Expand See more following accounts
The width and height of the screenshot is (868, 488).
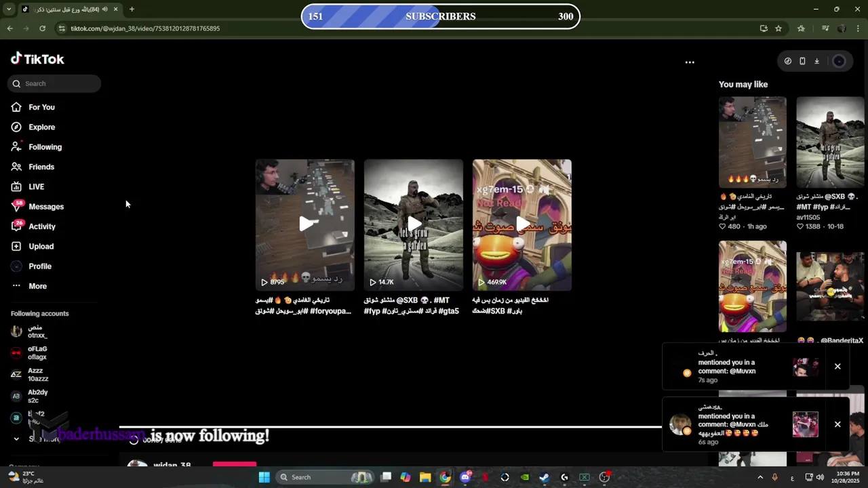pos(35,439)
